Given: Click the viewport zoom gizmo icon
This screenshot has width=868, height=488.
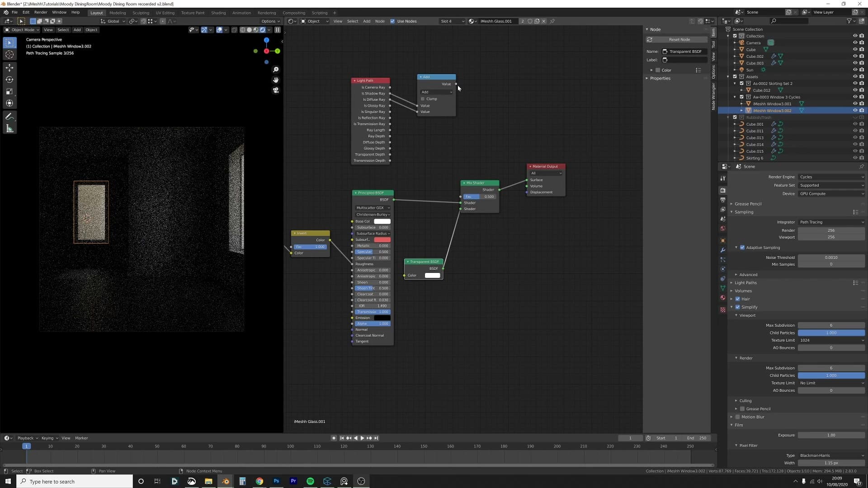Looking at the screenshot, I should click(x=276, y=70).
